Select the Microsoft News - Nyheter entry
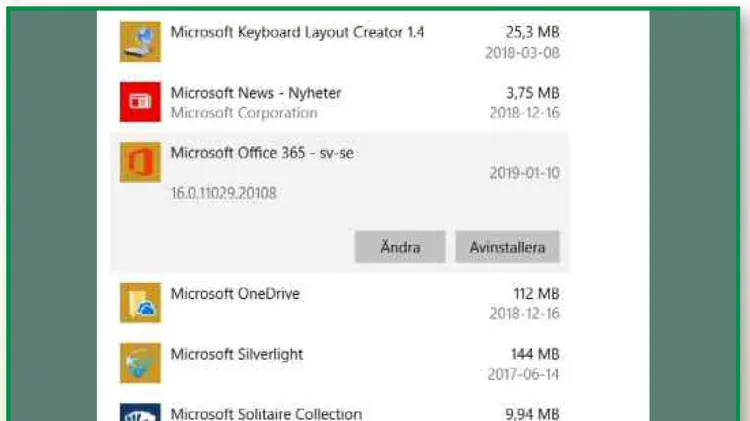Viewport: 750px width, 421px height. click(x=340, y=102)
